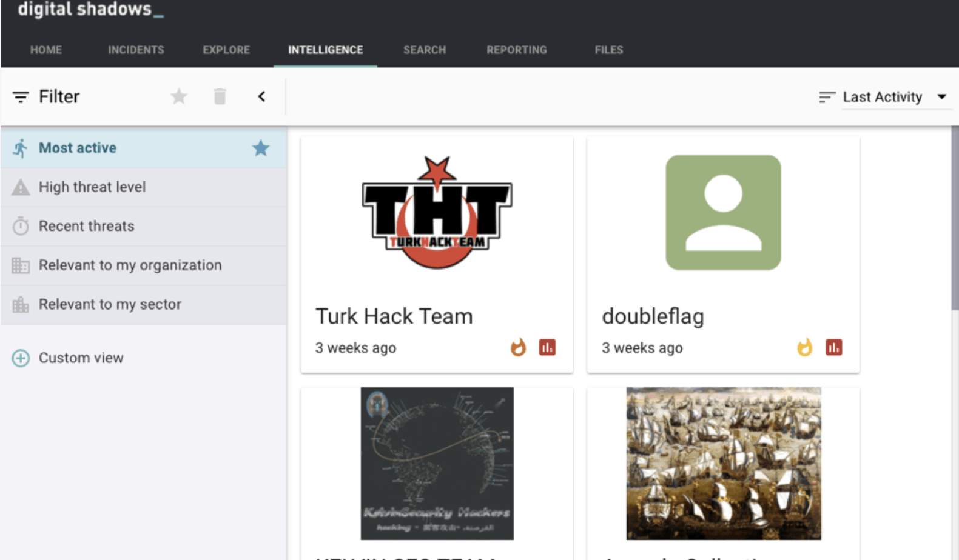Click the stopwatch icon beside Recent threats

(x=21, y=226)
